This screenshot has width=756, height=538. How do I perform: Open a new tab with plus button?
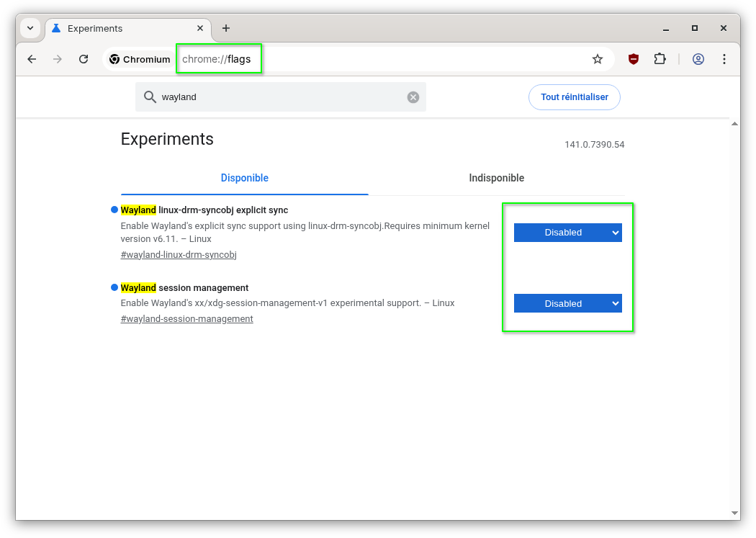226,28
